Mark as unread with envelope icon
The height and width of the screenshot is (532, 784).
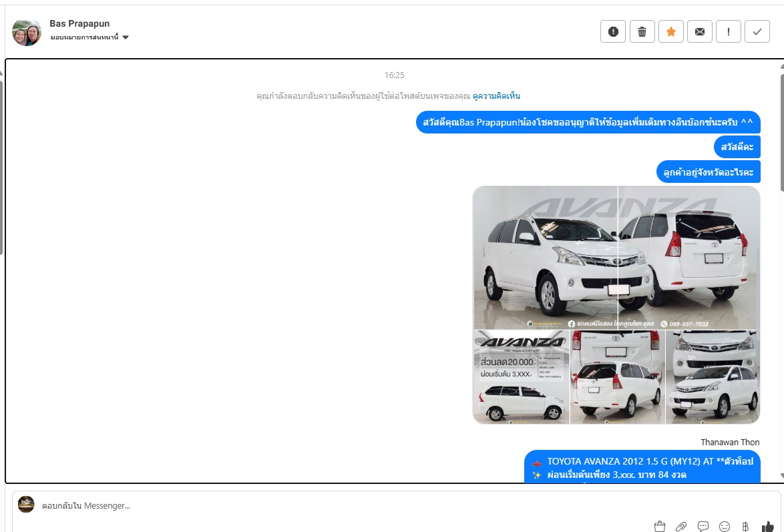click(x=699, y=32)
